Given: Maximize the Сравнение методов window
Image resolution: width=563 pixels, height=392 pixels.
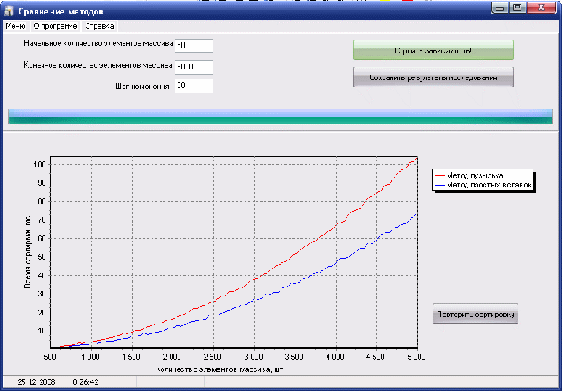Looking at the screenshot, I should (517, 7).
